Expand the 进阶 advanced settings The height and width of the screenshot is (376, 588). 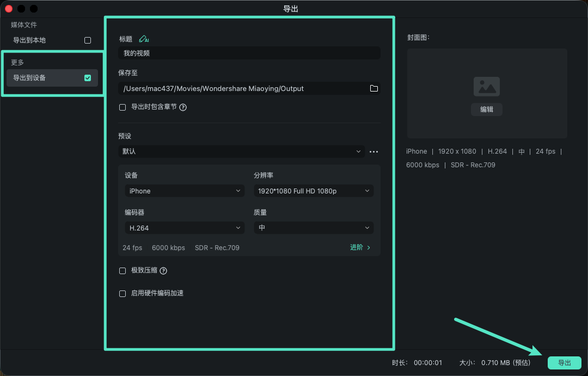coord(360,247)
